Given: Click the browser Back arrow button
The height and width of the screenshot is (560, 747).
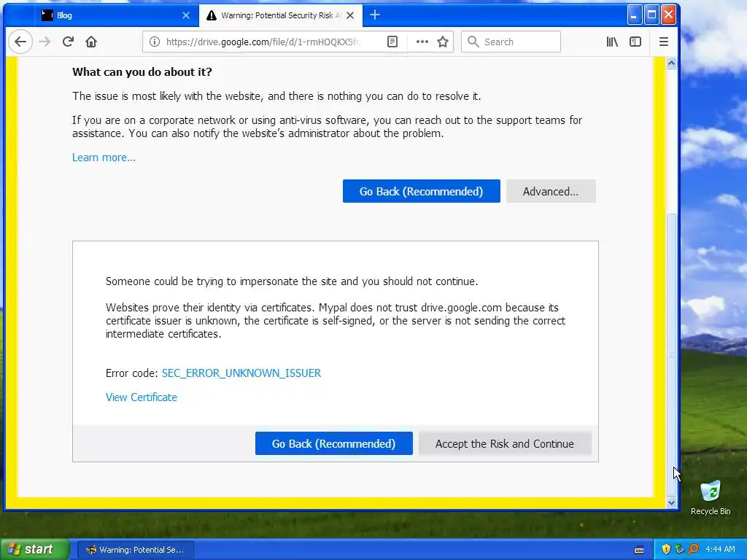Looking at the screenshot, I should click(x=20, y=42).
